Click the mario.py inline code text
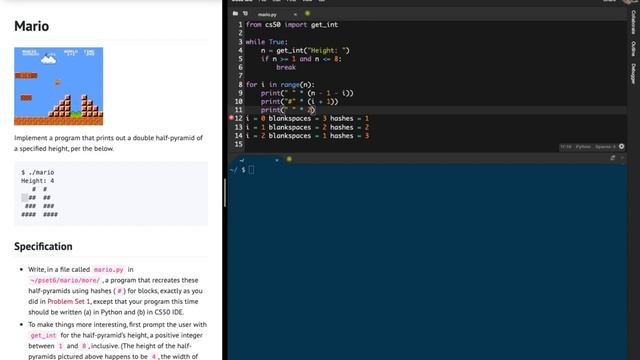640x360 pixels. click(x=109, y=270)
